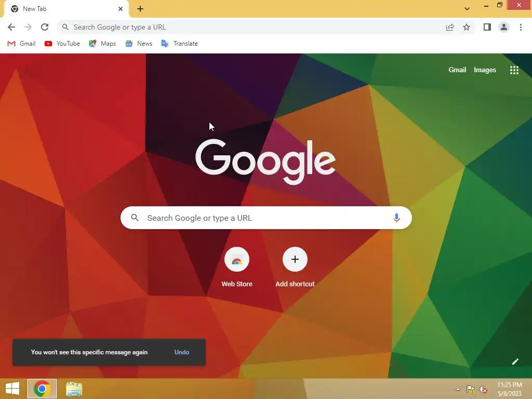Select the New Tab tab
532x399 pixels.
click(x=66, y=9)
